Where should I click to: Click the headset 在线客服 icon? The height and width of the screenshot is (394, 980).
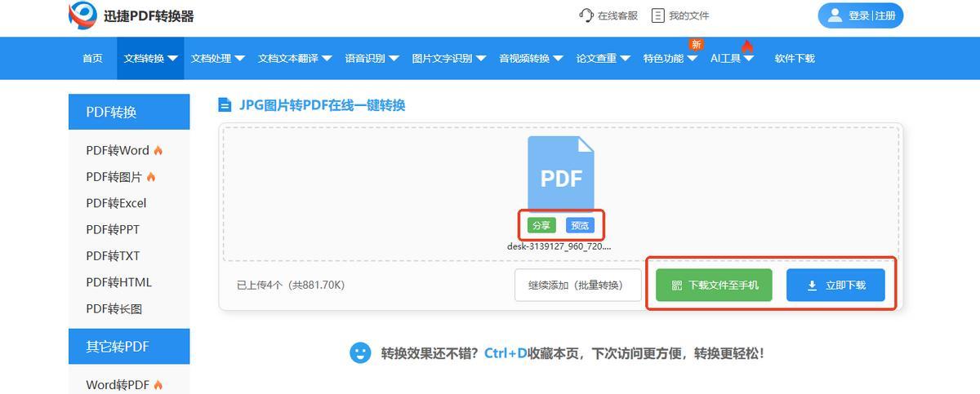point(586,15)
